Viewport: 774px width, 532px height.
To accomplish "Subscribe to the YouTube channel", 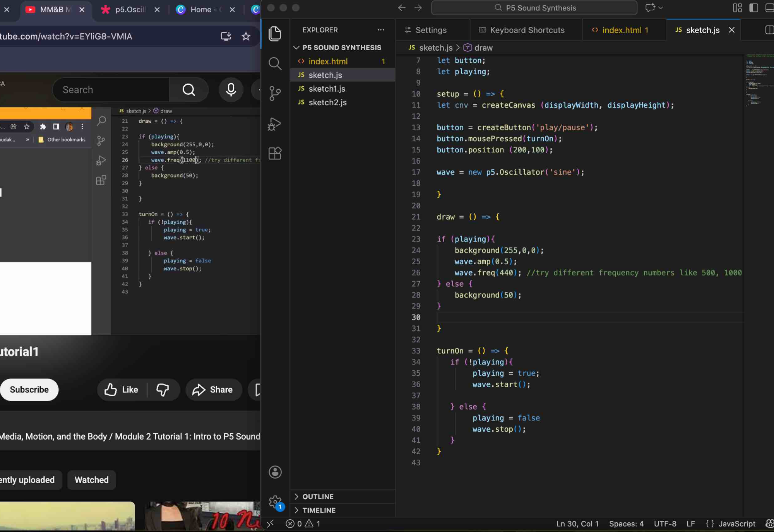I will 29,390.
